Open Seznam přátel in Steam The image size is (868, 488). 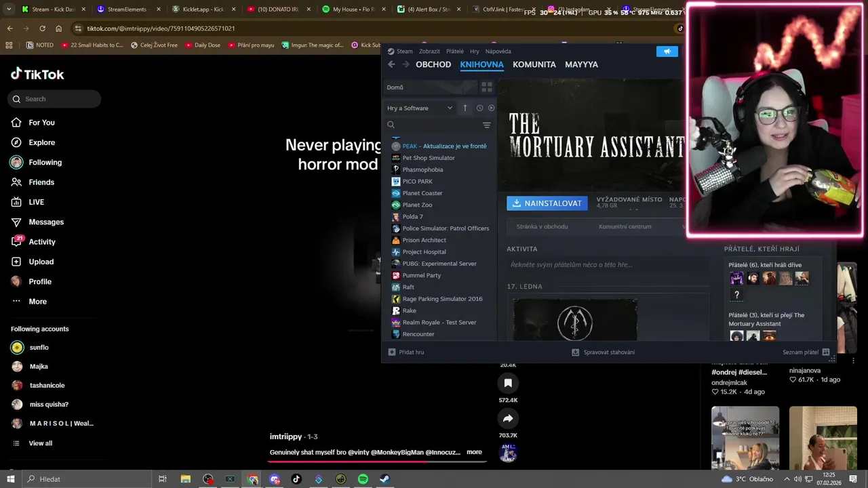coord(806,352)
